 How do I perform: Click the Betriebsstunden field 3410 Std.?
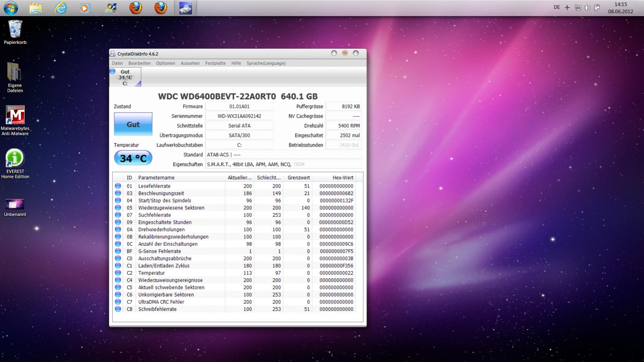344,145
